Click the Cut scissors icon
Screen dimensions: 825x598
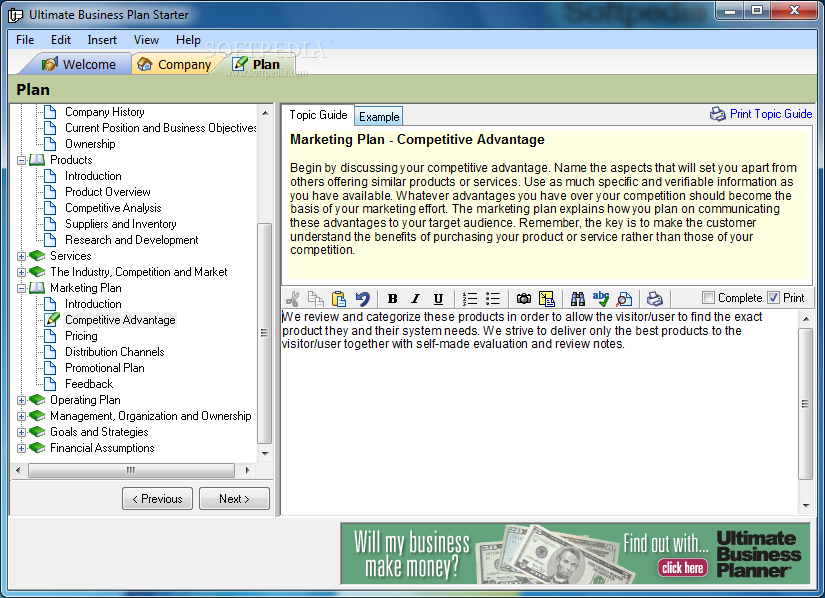[x=293, y=299]
